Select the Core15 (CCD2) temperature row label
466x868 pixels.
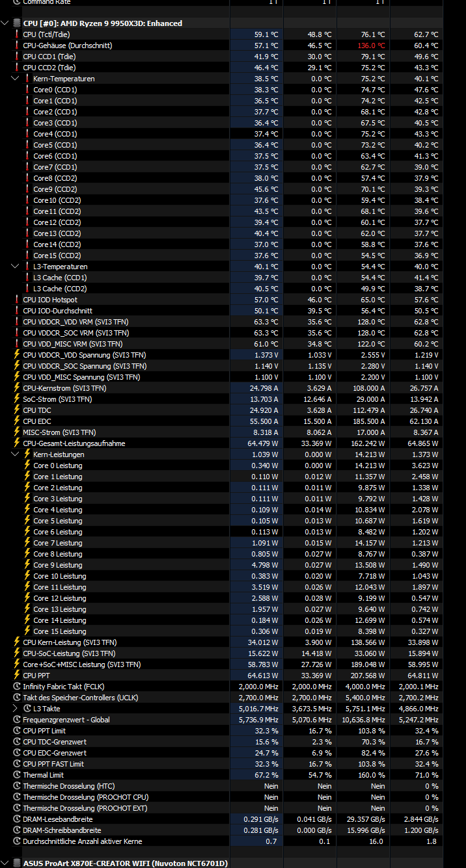57,256
